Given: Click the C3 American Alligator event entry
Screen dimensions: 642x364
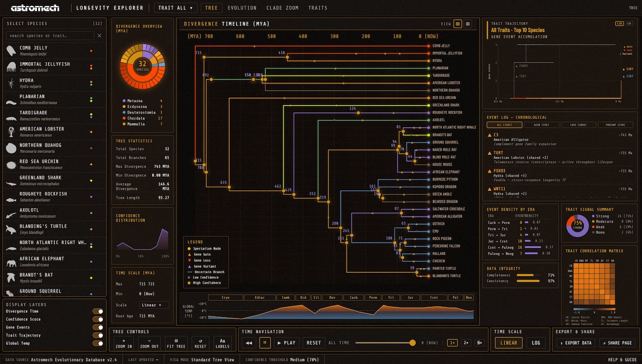Looking at the screenshot, I should [560, 139].
